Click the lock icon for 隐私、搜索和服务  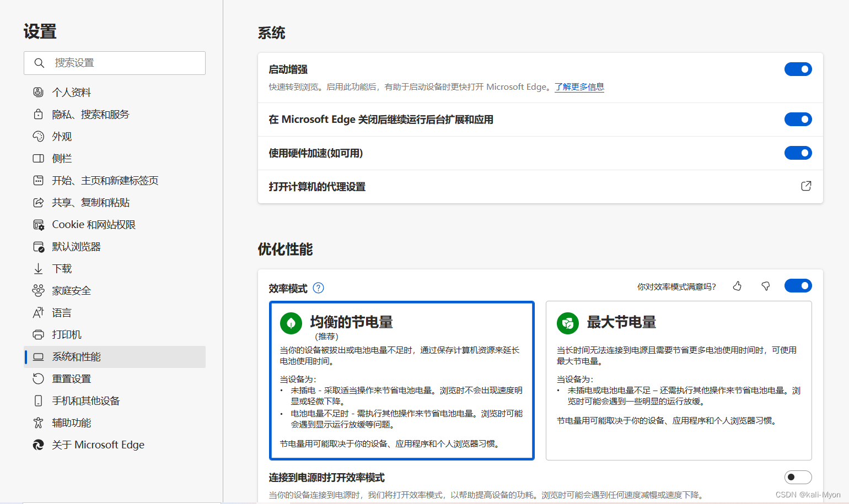pos(38,114)
